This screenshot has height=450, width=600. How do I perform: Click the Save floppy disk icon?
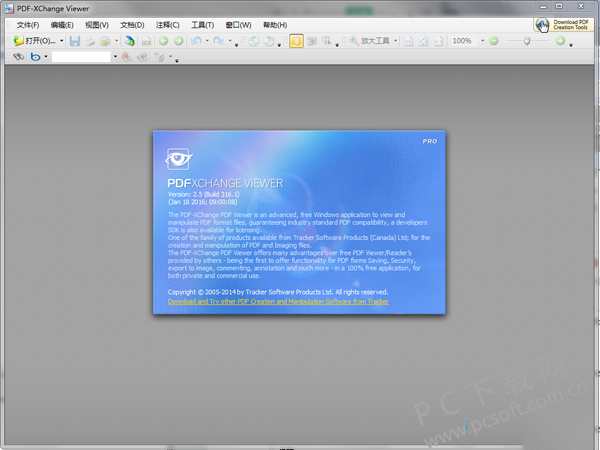pos(75,41)
